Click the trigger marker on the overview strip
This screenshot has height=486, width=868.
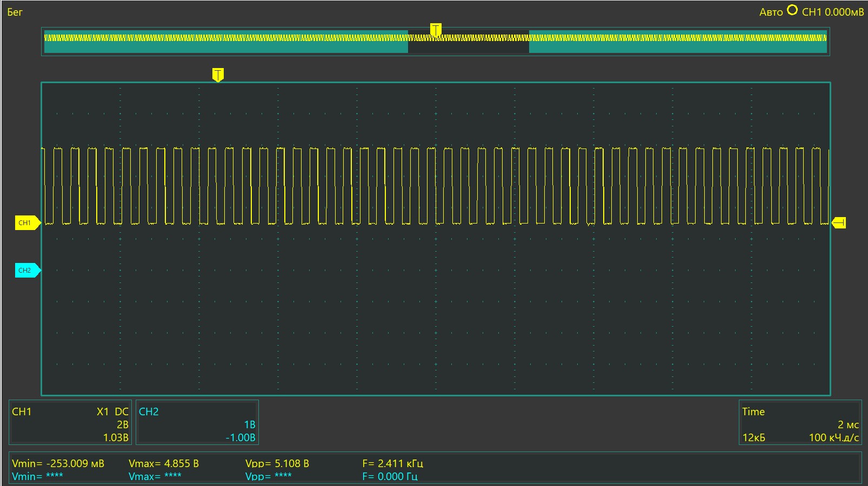click(x=436, y=30)
